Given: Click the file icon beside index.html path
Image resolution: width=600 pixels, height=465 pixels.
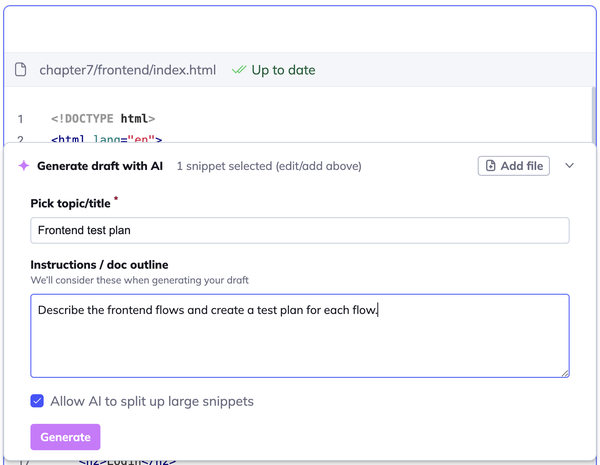Looking at the screenshot, I should pos(20,70).
